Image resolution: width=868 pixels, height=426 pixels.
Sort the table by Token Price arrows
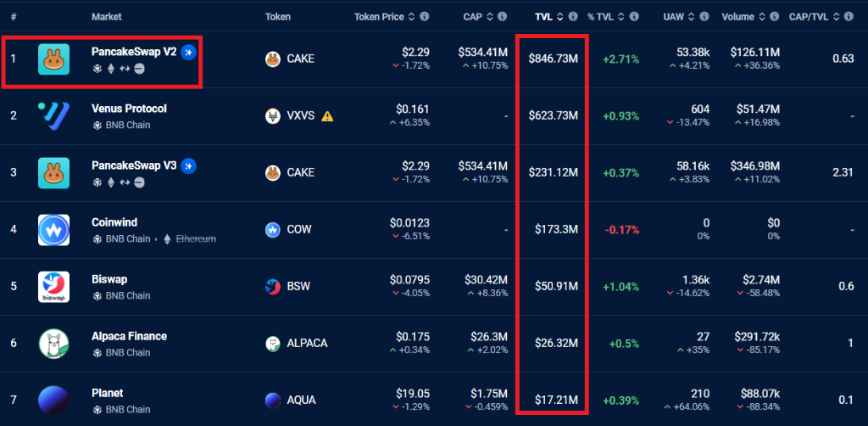(412, 16)
